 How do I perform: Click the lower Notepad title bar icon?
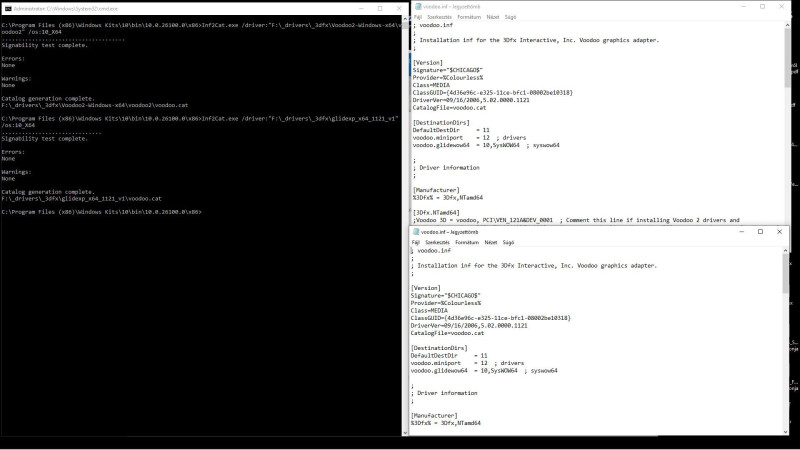tap(416, 232)
